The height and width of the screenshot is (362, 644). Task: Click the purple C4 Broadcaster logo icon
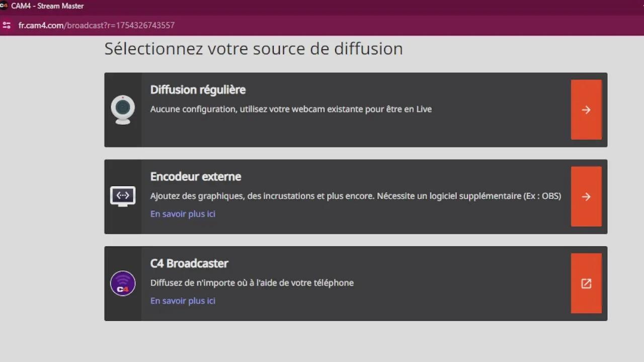tap(123, 284)
